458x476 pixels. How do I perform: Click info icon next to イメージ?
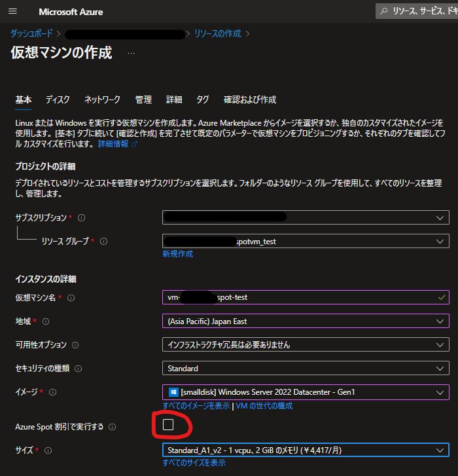point(53,392)
